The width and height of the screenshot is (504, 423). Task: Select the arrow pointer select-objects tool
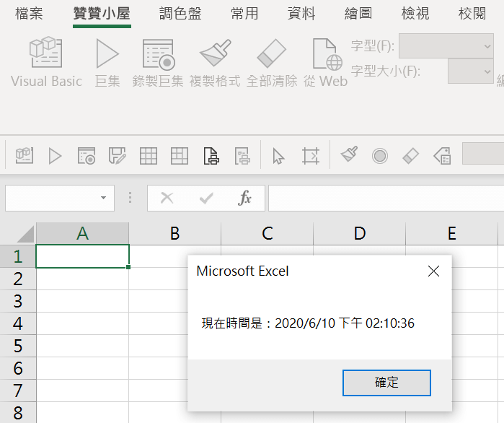[278, 157]
